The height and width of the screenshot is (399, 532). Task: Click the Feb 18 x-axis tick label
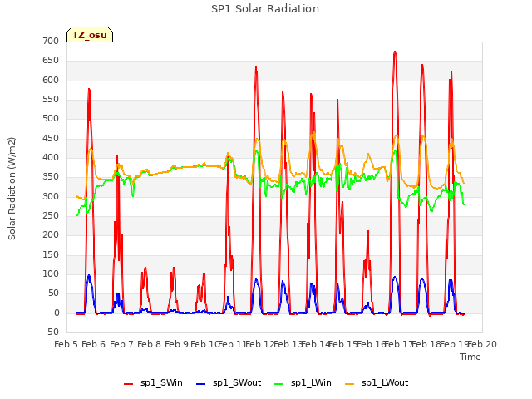pos(426,344)
